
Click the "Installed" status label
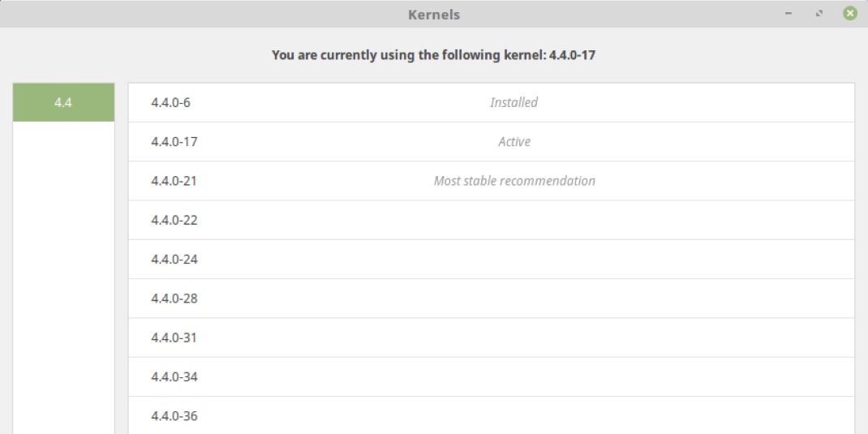[513, 103]
